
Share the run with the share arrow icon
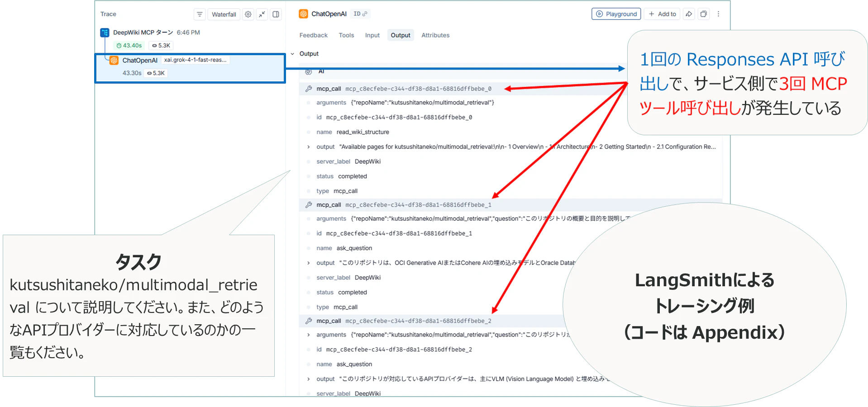[689, 14]
